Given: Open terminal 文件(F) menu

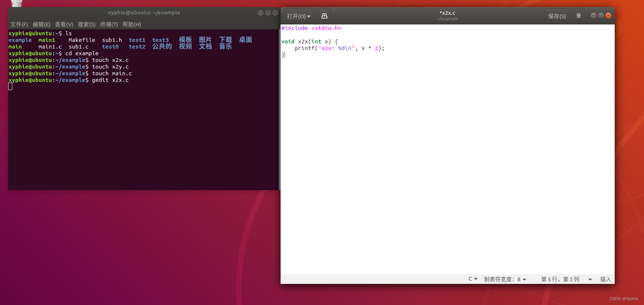Looking at the screenshot, I should [19, 24].
